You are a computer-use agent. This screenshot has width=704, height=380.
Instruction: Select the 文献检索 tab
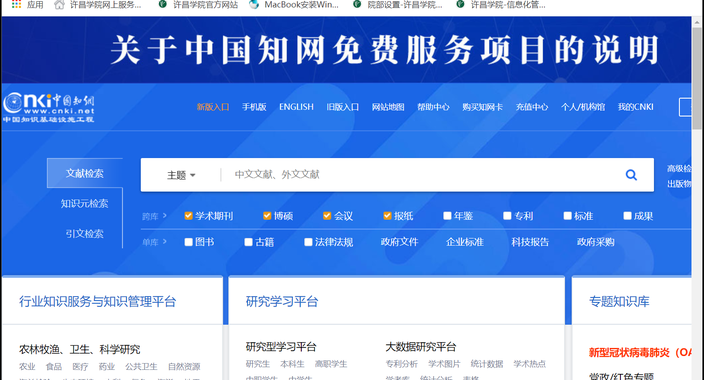point(85,173)
